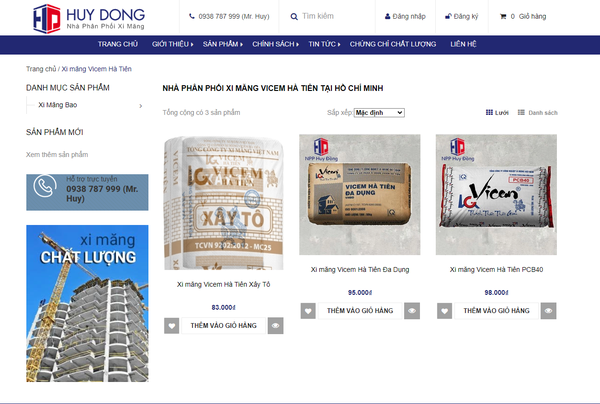Viewport: 600px width, 404px height.
Task: Add Đa Dụng cement to wishlist heart
Action: coord(308,311)
